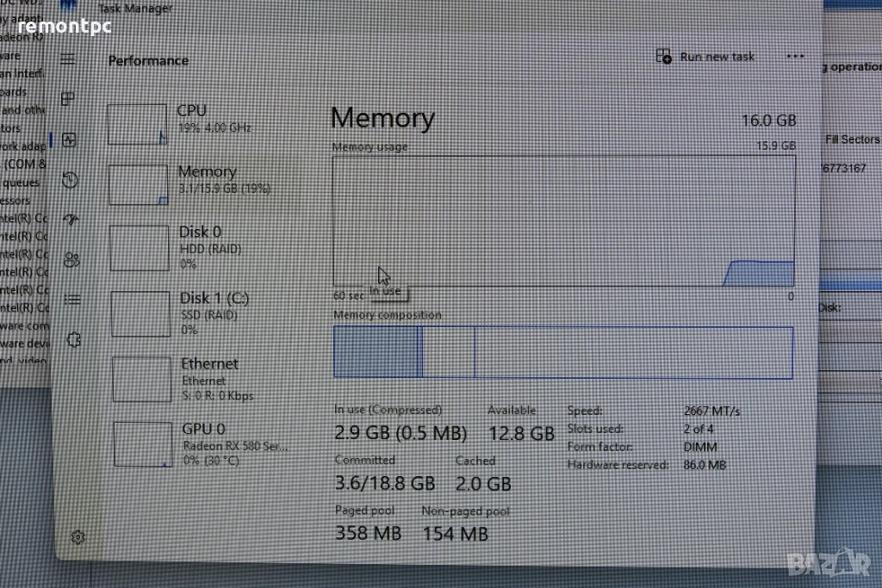Viewport: 882px width, 588px height.
Task: Open the Processes page icon
Action: 67,99
